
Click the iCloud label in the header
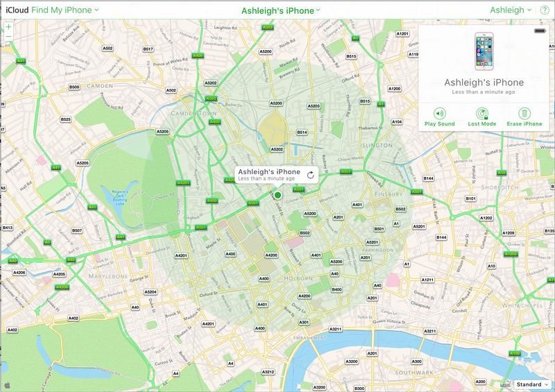pyautogui.click(x=17, y=10)
